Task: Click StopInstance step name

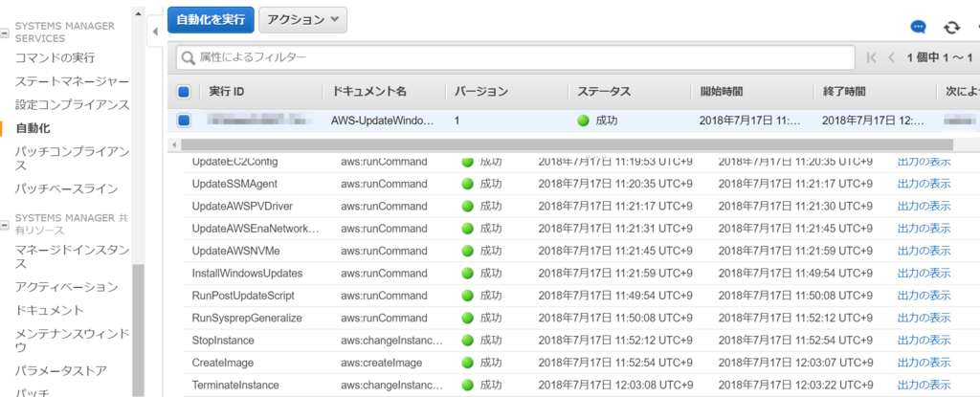Action: (223, 341)
